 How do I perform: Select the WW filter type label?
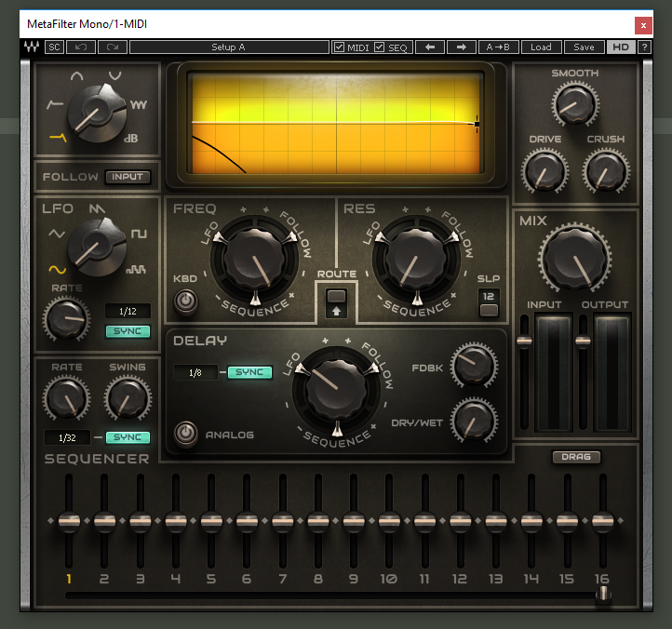pyautogui.click(x=139, y=104)
